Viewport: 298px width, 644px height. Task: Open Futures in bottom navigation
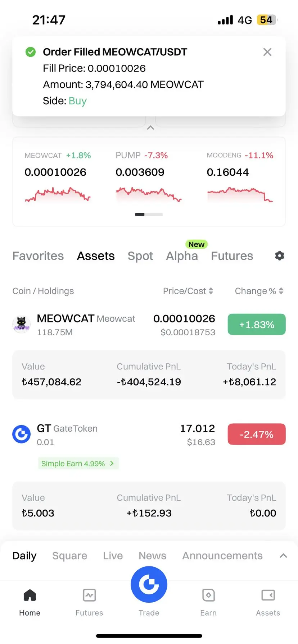89,603
